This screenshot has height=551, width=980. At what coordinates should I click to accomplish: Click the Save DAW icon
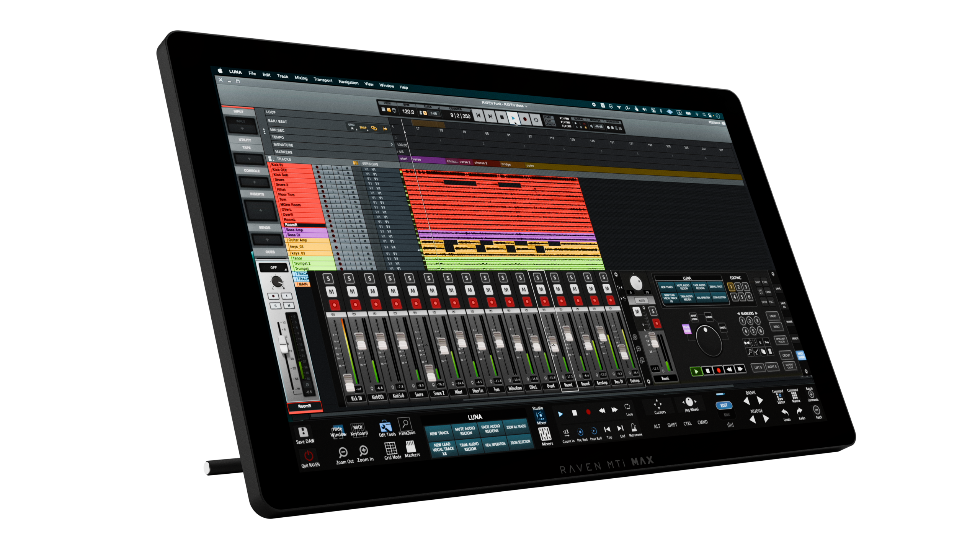303,432
